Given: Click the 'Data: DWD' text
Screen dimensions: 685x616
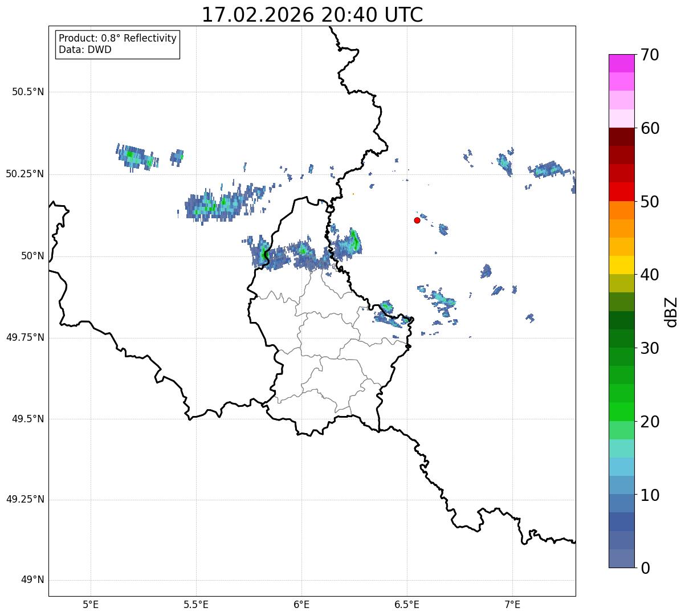Looking at the screenshot, I should 85,50.
